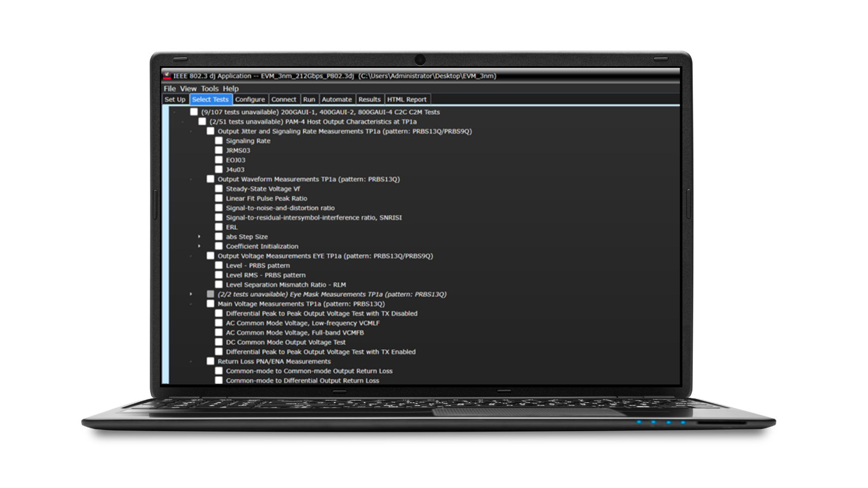868x488 pixels.
Task: Click the application icon in title bar
Action: coord(167,76)
